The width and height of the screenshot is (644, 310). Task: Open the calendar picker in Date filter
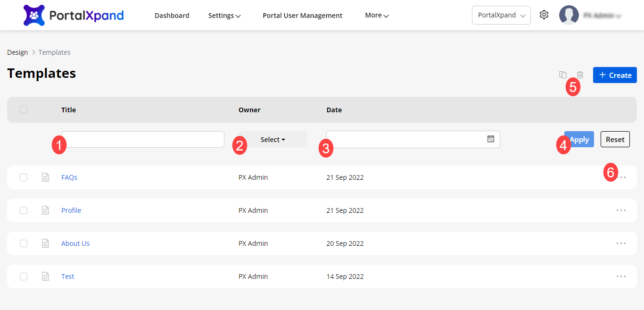coord(491,139)
